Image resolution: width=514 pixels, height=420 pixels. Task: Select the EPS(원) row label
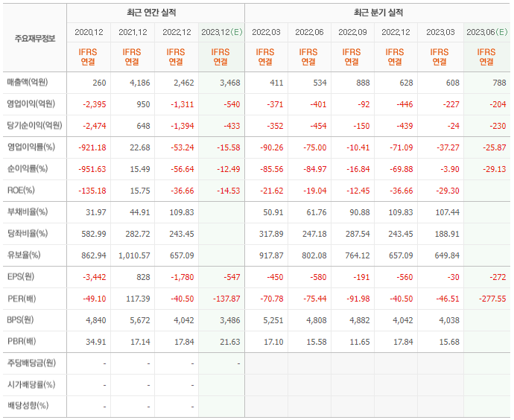21,277
